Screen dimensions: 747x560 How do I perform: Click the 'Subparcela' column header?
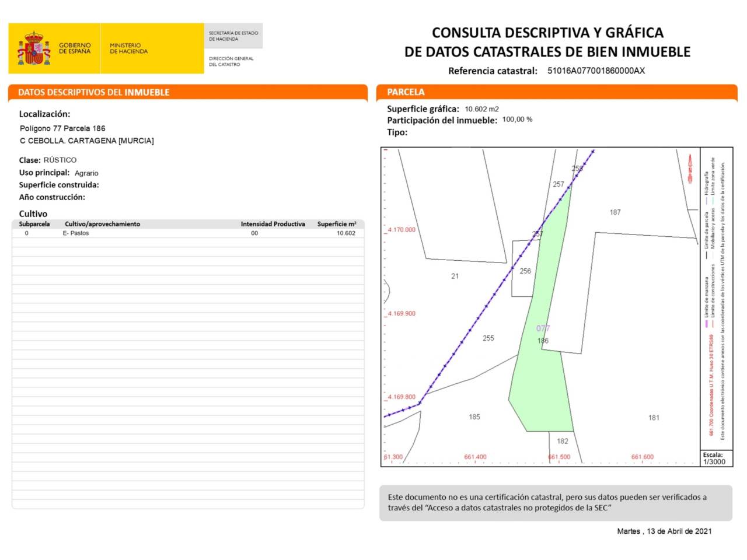click(34, 224)
